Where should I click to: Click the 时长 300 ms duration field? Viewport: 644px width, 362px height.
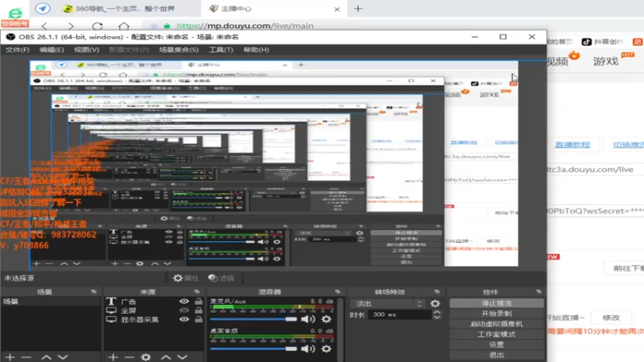[400, 315]
